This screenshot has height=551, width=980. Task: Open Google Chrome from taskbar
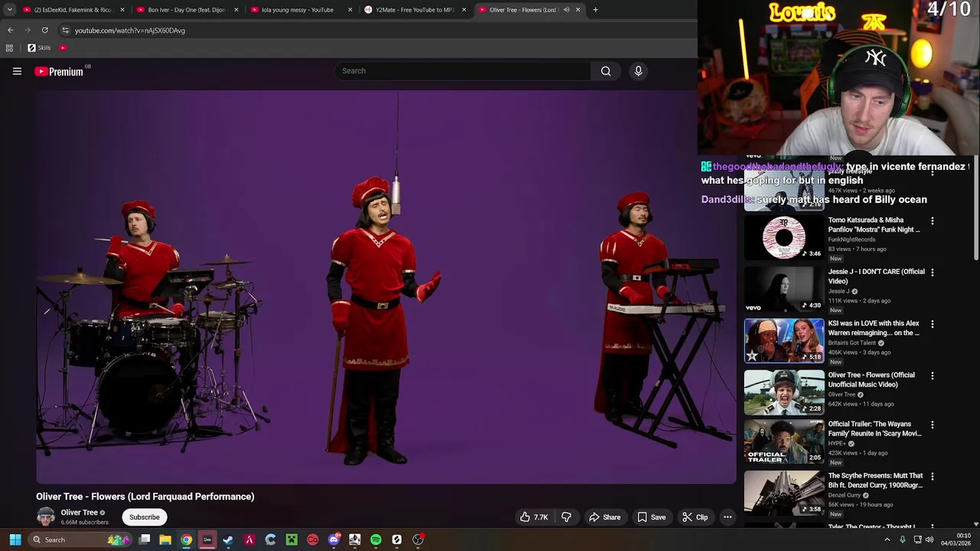point(186,540)
